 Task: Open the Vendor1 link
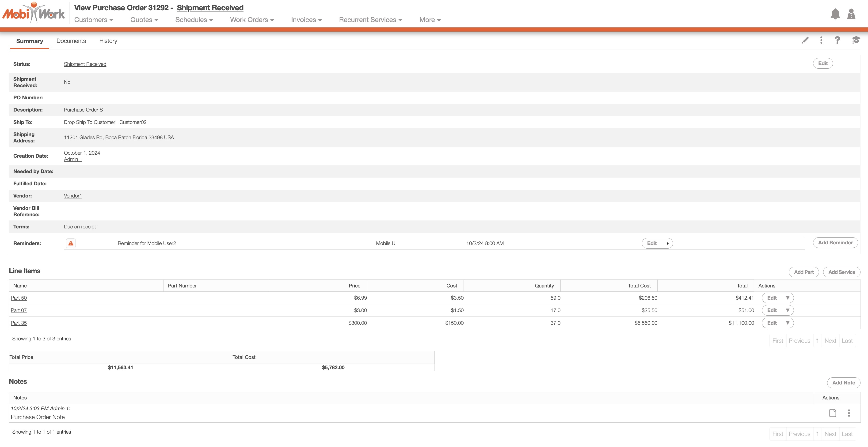(73, 196)
